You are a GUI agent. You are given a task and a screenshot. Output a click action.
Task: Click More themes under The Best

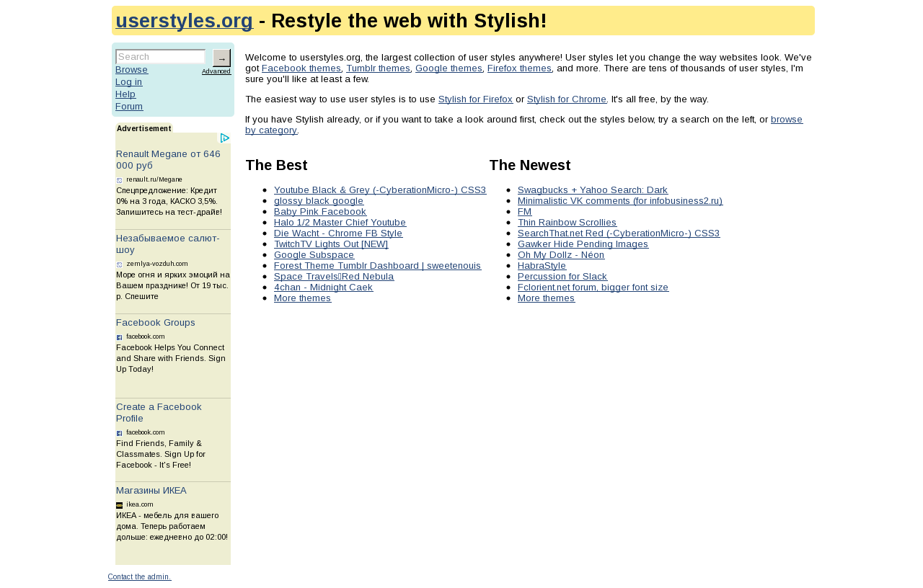(302, 298)
